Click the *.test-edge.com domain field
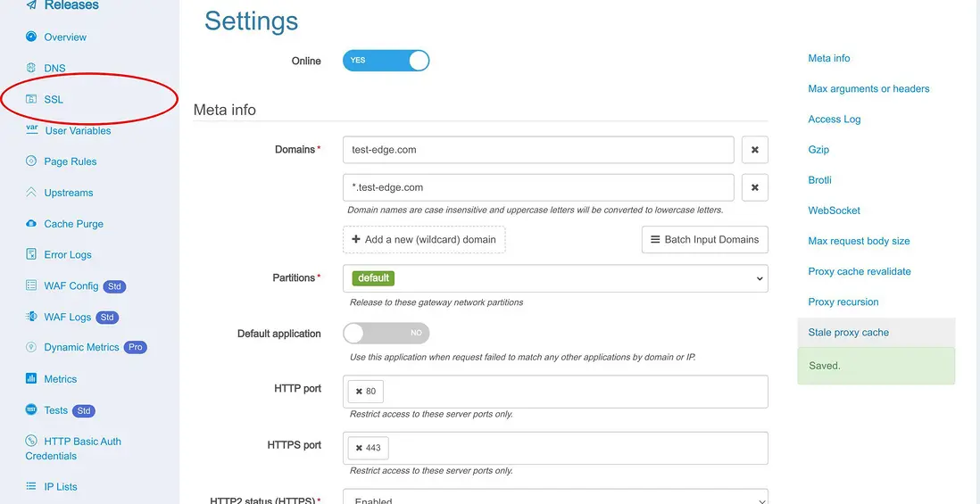This screenshot has width=980, height=504. 537,187
